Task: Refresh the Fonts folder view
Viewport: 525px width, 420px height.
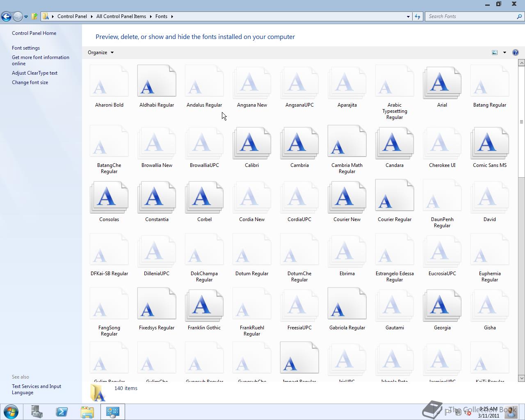Action: pyautogui.click(x=418, y=16)
